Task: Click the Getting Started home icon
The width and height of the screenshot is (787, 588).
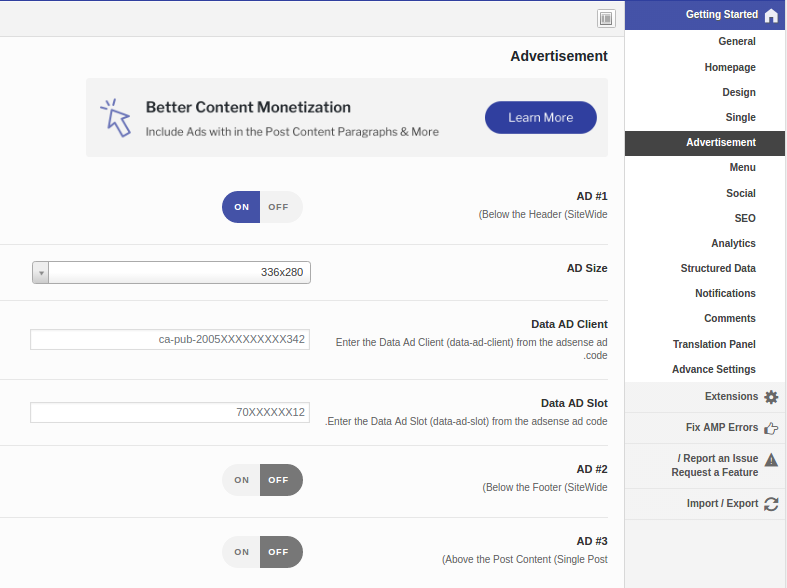Action: pos(771,16)
